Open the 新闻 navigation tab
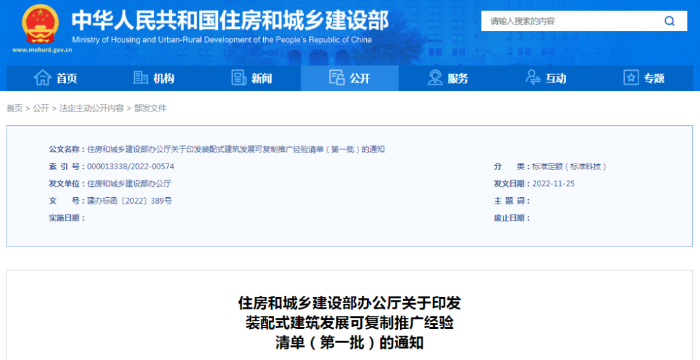 (x=252, y=78)
